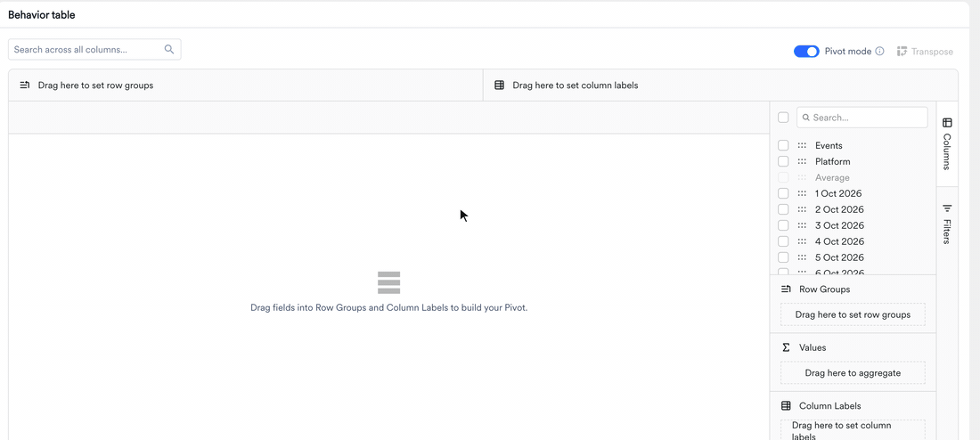Click drag handle beside 4 Oct 2026

[x=802, y=241]
